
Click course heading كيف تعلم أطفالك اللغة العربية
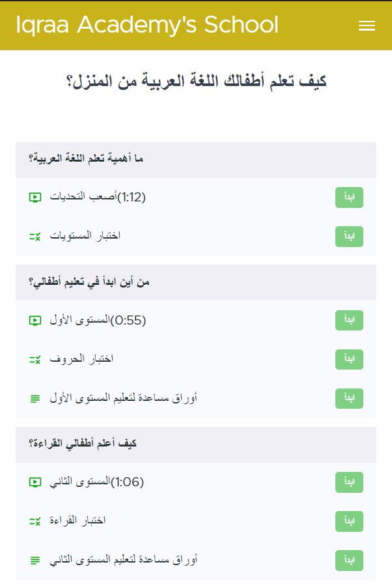[x=196, y=82]
